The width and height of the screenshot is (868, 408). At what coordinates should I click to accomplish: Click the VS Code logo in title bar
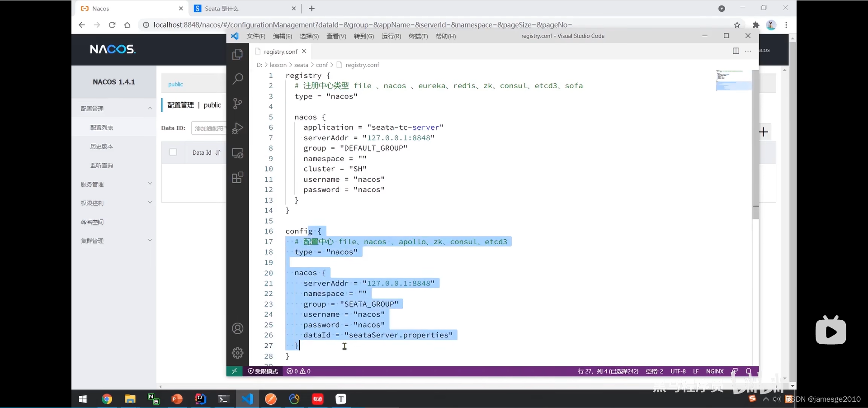pyautogui.click(x=235, y=36)
